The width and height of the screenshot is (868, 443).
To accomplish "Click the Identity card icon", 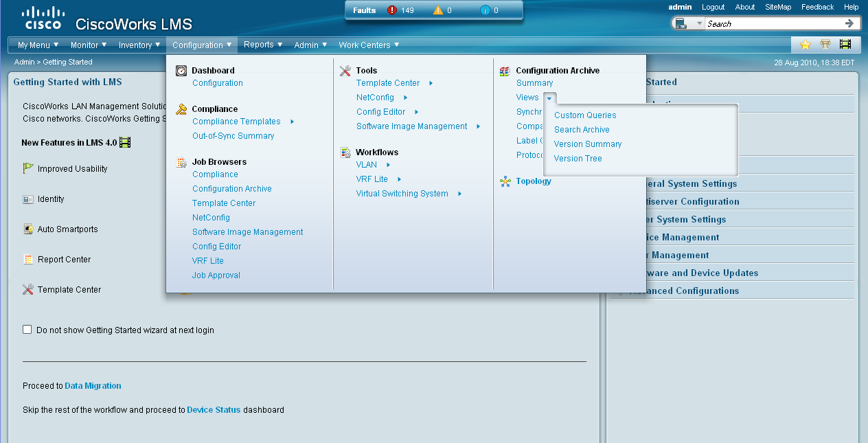I will point(28,199).
